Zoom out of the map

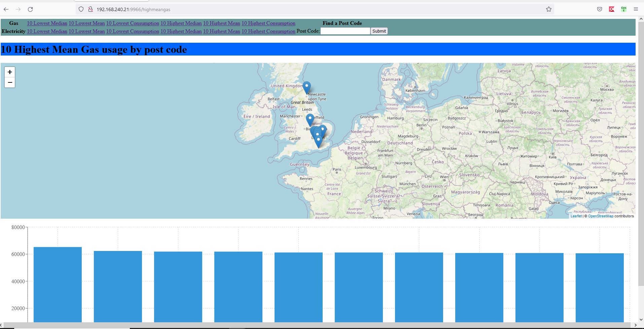point(10,82)
